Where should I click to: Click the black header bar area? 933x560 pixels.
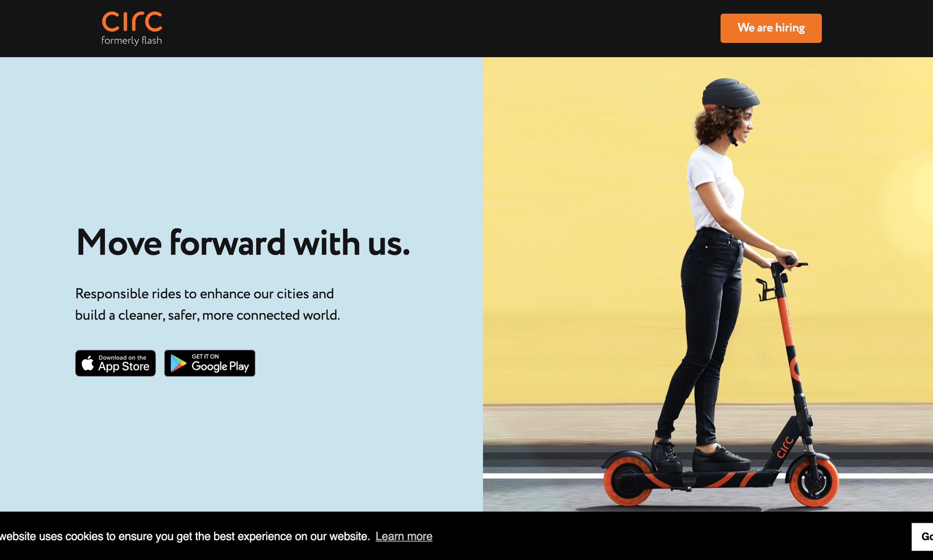429,28
